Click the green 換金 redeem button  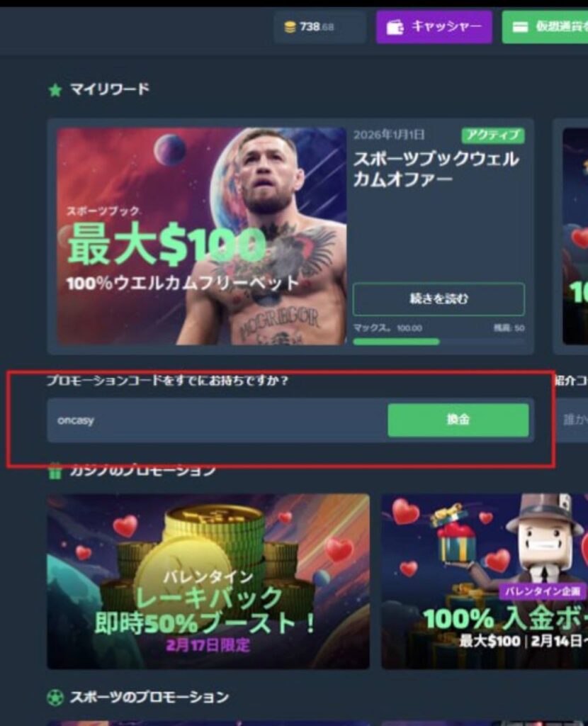pos(458,420)
